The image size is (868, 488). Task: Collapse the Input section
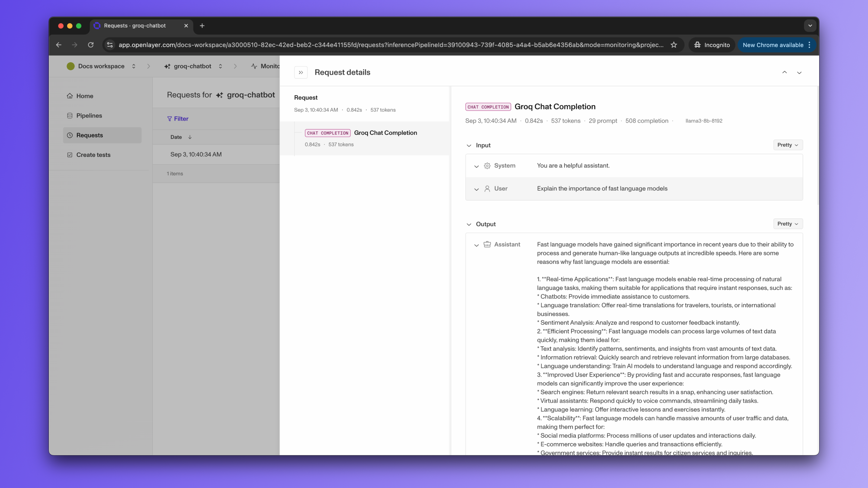(x=469, y=145)
